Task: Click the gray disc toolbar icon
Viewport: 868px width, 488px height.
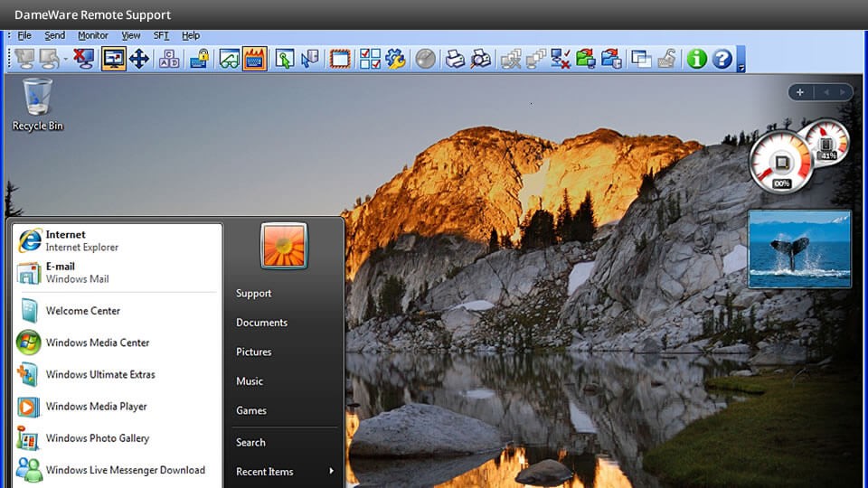Action: tap(425, 59)
